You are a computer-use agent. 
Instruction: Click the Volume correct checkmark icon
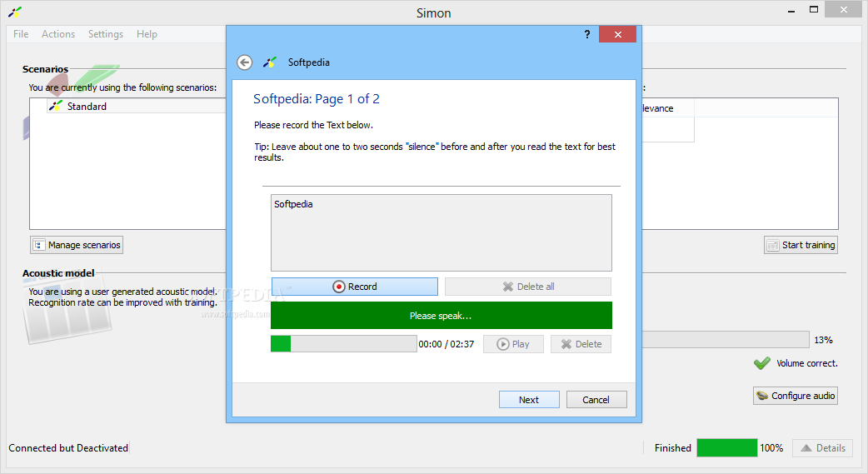point(761,363)
